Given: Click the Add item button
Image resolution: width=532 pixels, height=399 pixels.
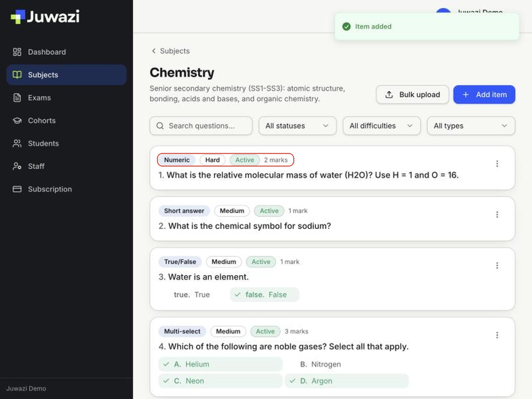Looking at the screenshot, I should tap(484, 95).
